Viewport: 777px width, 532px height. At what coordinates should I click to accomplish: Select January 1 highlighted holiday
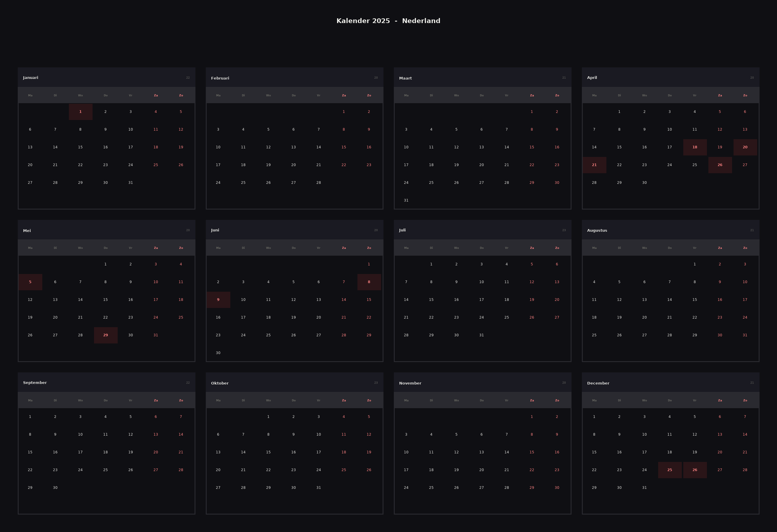(x=81, y=112)
